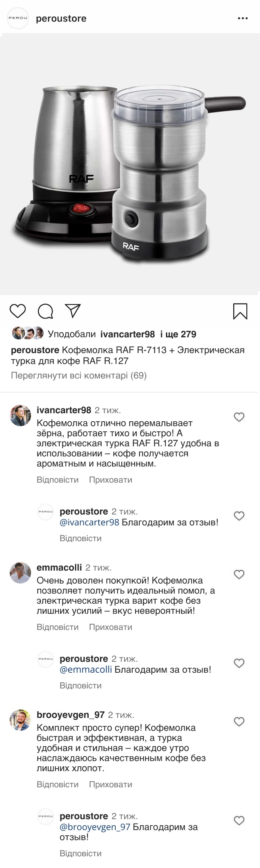Hide brooyevgen_97's comment via Приховати

(110, 784)
